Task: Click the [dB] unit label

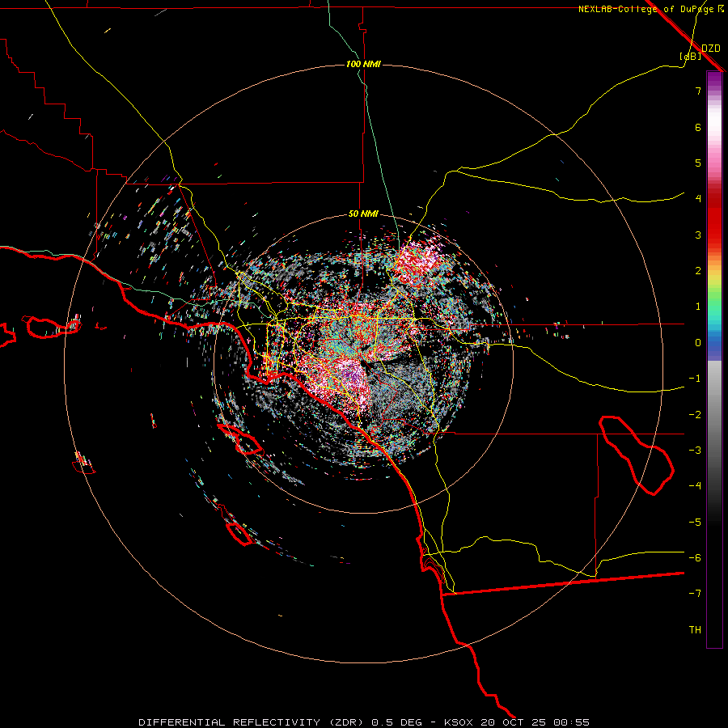Action: 691,56
